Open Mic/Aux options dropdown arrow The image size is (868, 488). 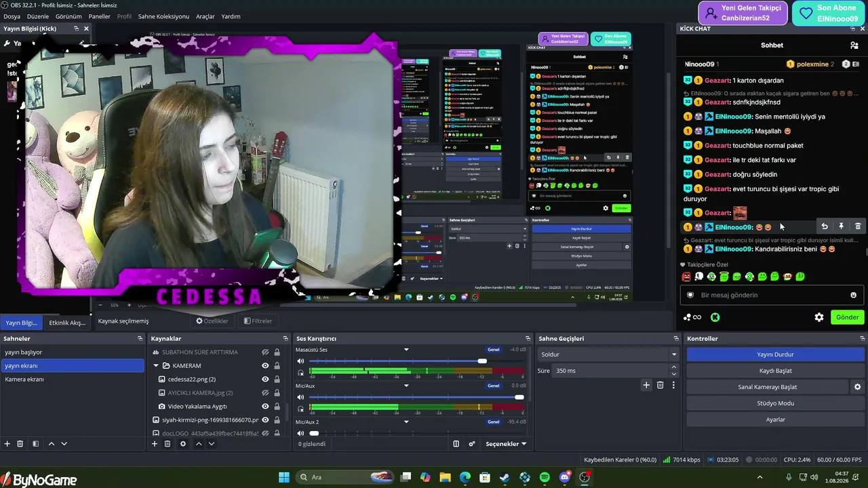406,386
